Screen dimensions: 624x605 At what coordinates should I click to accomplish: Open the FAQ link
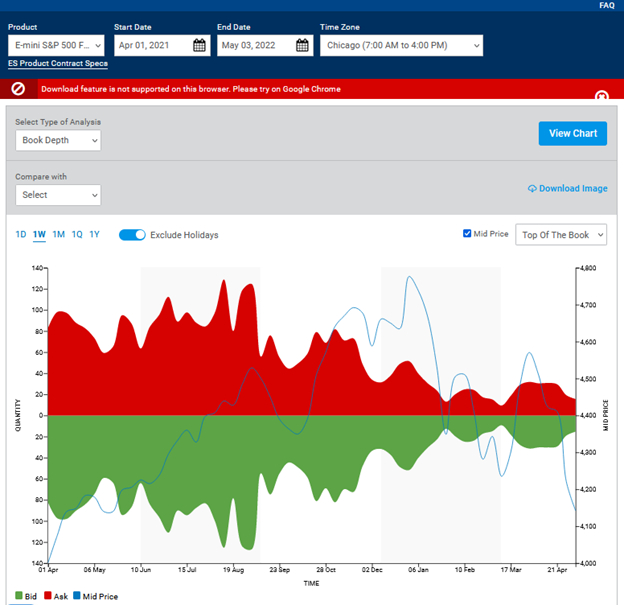pos(607,5)
